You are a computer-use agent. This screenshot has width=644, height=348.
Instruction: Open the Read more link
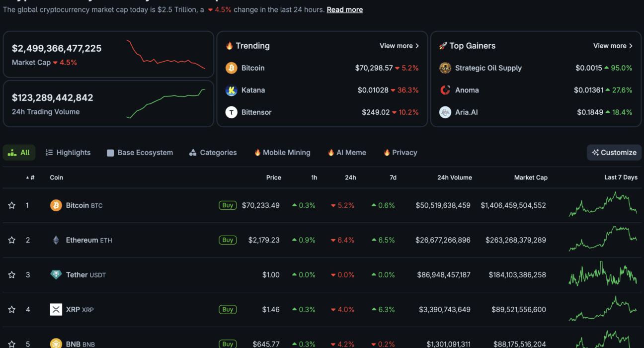click(x=344, y=9)
